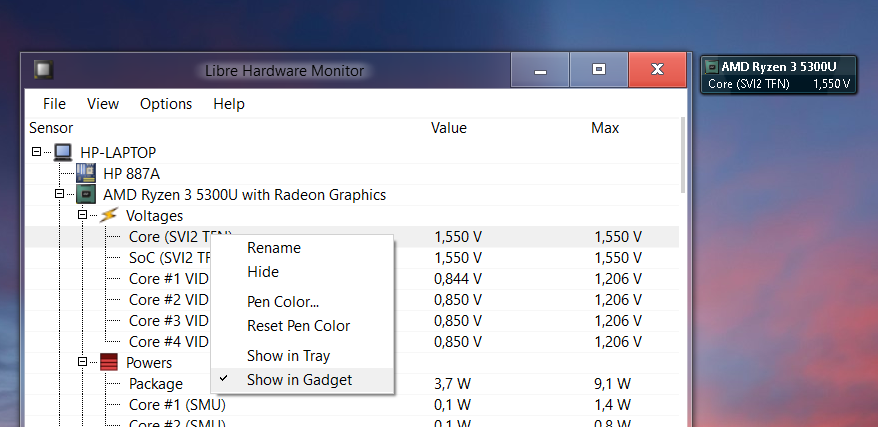
Task: Click the vertical scrollbar thumb
Action: 683,155
